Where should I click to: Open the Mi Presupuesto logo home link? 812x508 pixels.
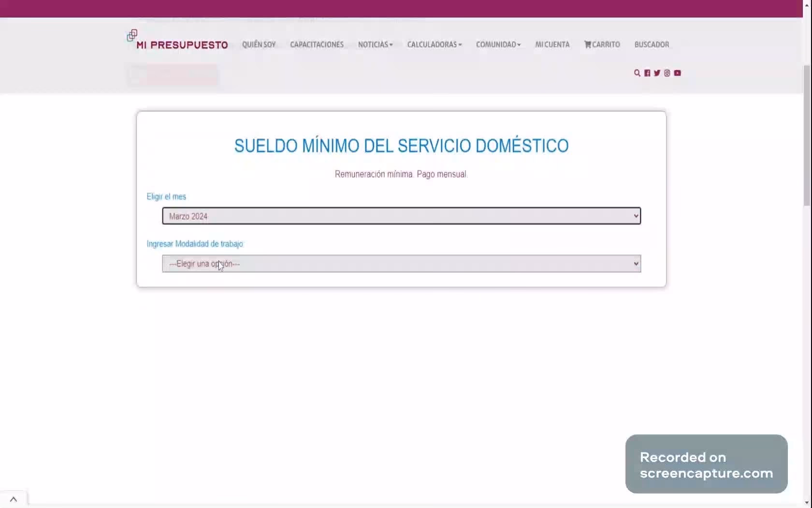pos(177,41)
